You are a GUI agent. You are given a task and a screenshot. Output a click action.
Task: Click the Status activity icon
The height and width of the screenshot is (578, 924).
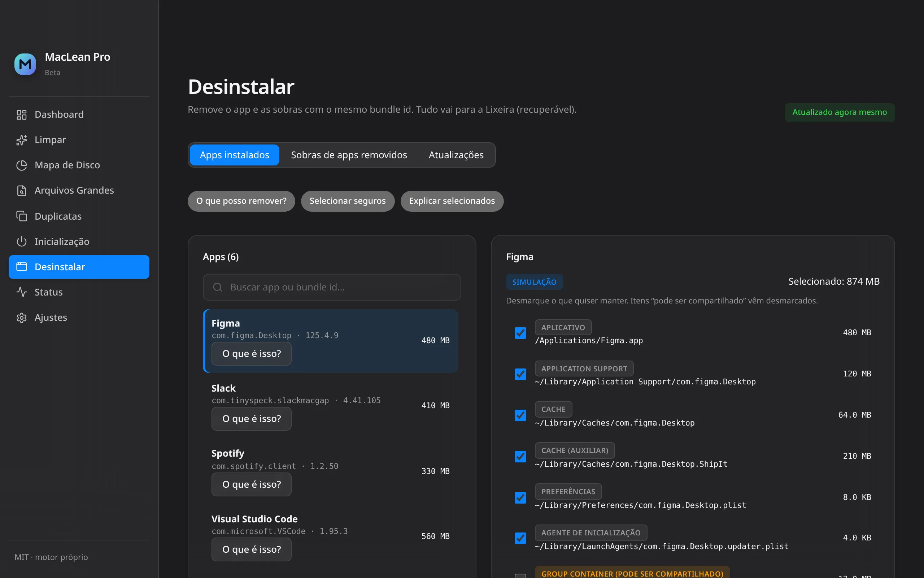point(22,292)
